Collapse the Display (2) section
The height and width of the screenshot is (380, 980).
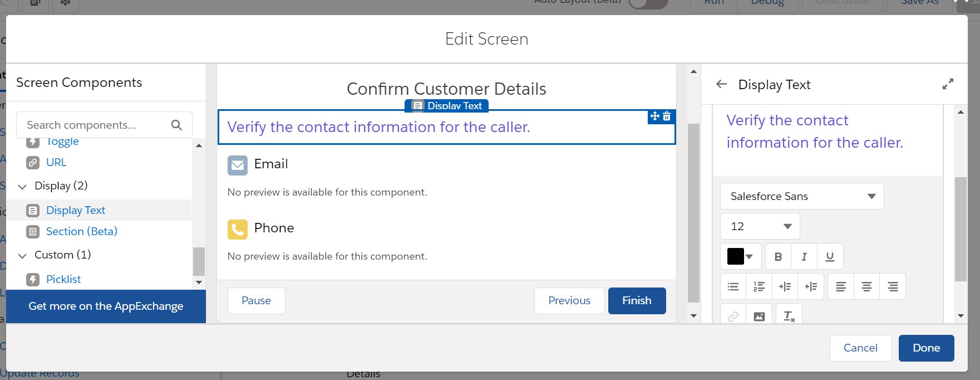[23, 187]
